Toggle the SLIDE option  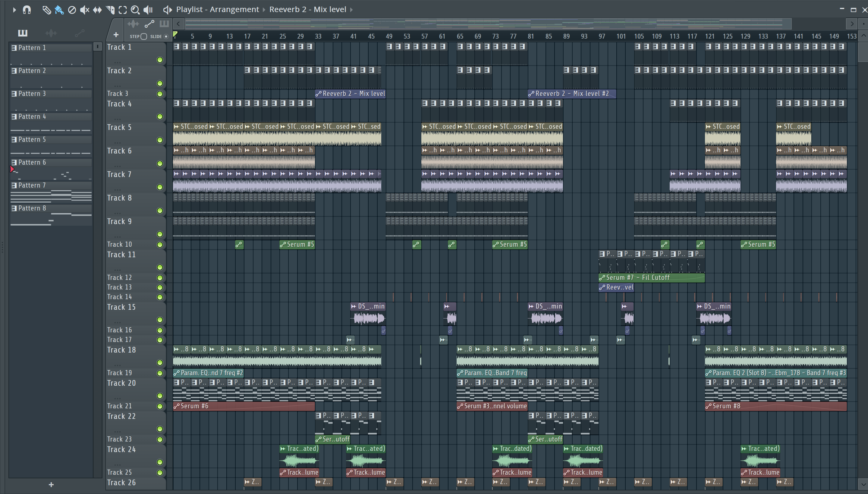pyautogui.click(x=159, y=36)
